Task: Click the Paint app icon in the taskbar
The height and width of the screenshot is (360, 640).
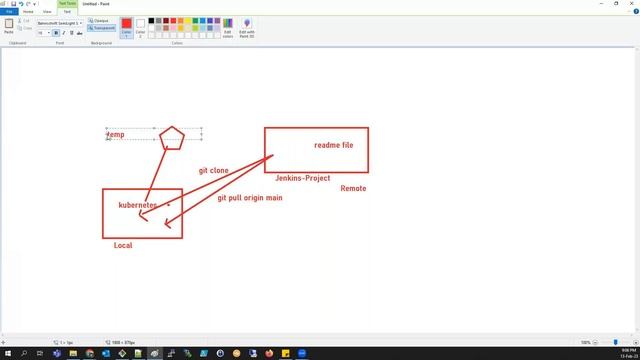Action: pos(155,353)
